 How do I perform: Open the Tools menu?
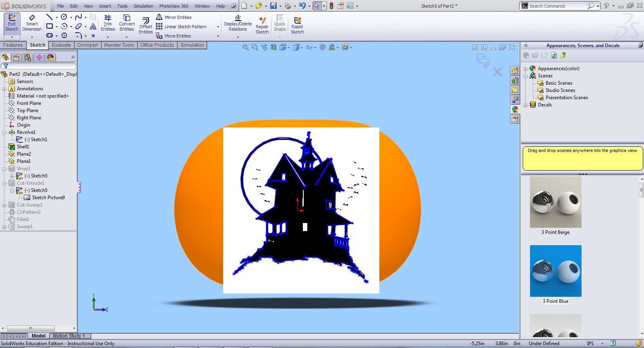tap(122, 6)
